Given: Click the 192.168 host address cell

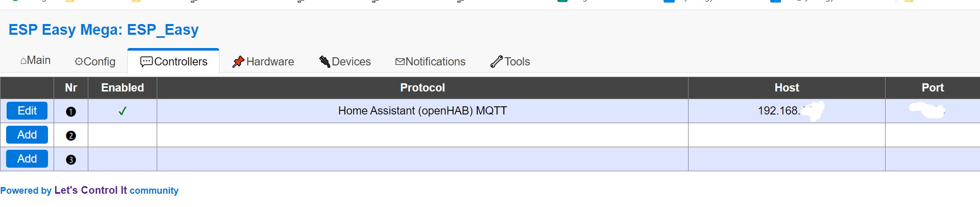Looking at the screenshot, I should (x=778, y=111).
